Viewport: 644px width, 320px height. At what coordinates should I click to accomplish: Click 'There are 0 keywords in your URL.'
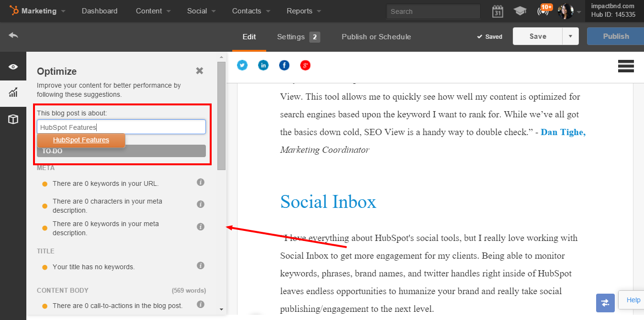coord(105,183)
